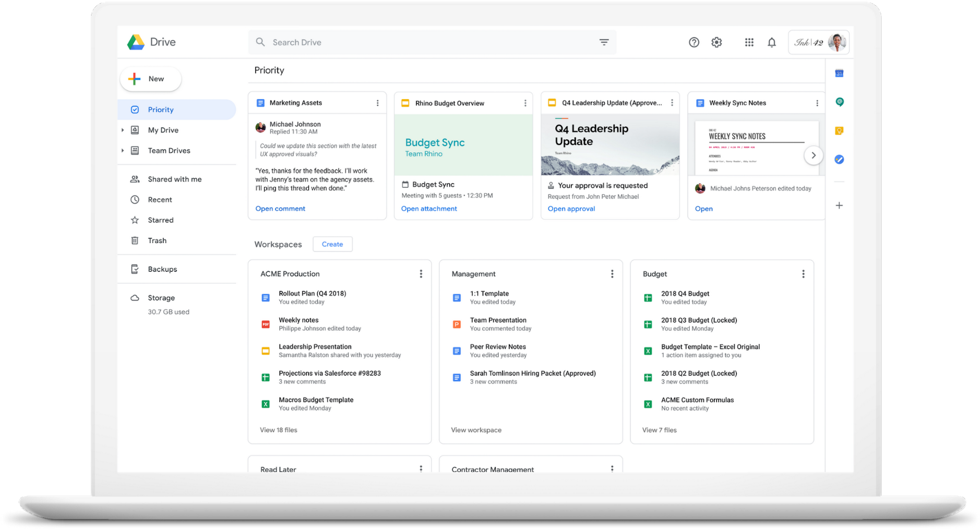Open Management workspace options menu

tap(612, 274)
